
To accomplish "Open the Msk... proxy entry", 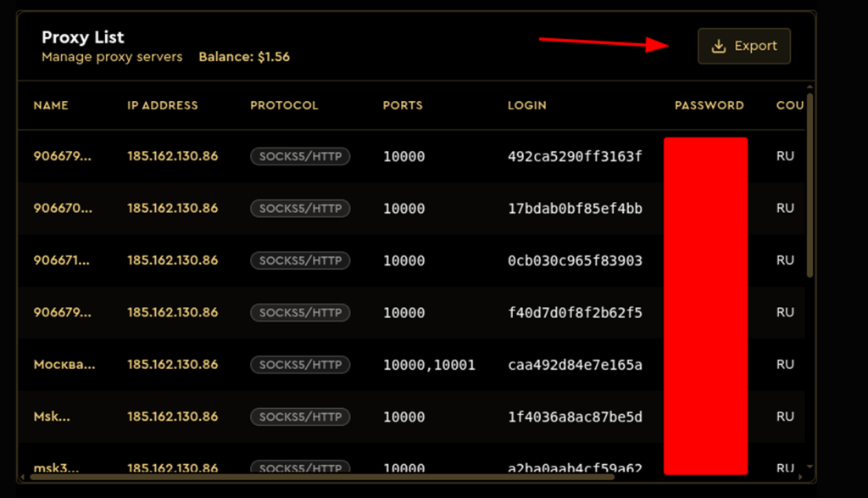I will pos(51,417).
